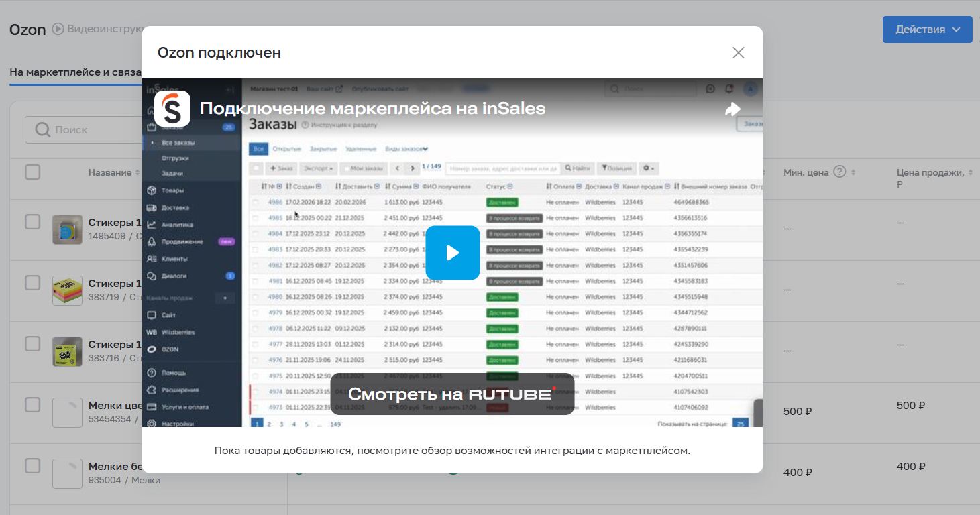Screen dimensions: 980x515
Task: Click the "Цена продажи" value for product 935004
Action: click(911, 467)
